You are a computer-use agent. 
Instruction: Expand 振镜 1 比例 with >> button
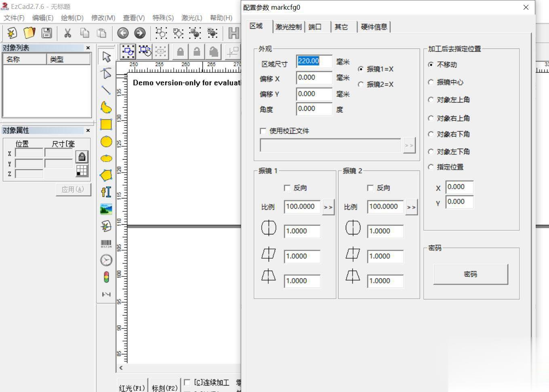[x=328, y=207]
